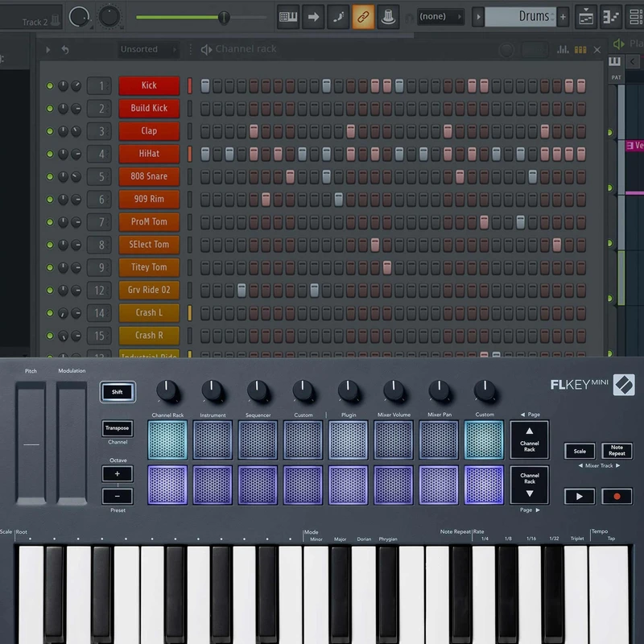Select the typing keyboard to piano icon
The width and height of the screenshot is (644, 644).
click(x=286, y=16)
